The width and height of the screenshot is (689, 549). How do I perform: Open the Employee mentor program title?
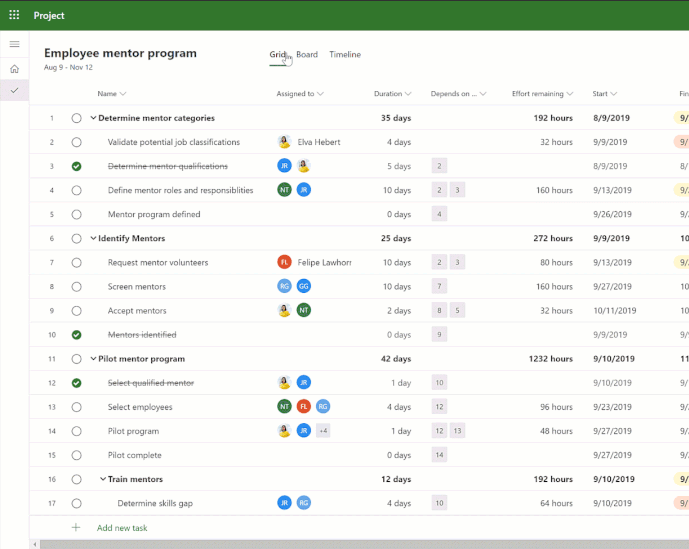[120, 53]
